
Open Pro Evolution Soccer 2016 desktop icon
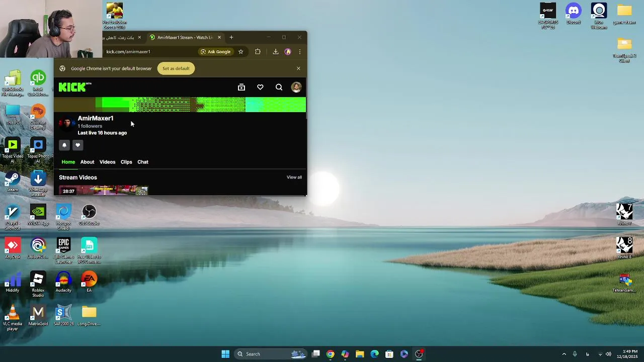[115, 16]
